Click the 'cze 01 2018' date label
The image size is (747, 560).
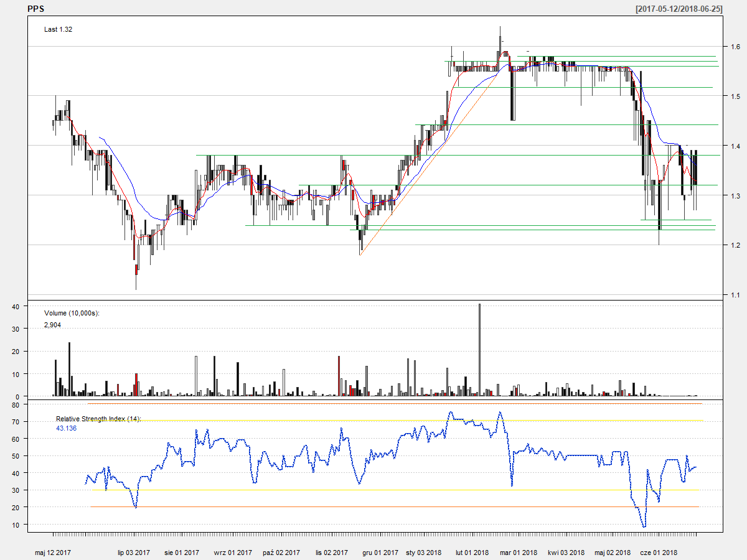[659, 553]
